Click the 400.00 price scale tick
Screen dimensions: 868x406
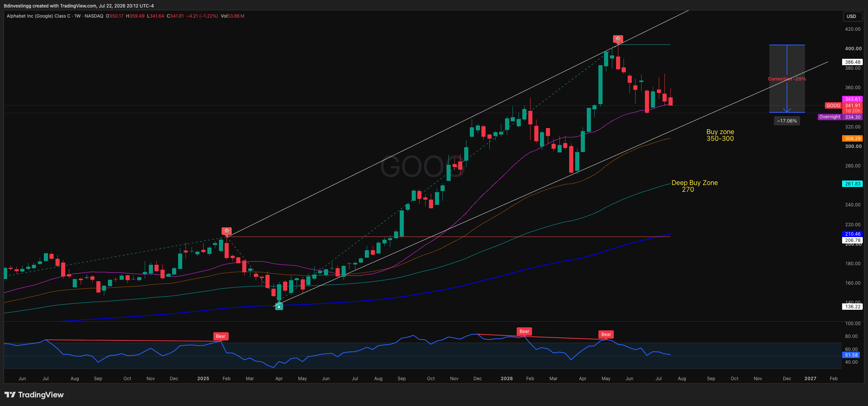853,49
